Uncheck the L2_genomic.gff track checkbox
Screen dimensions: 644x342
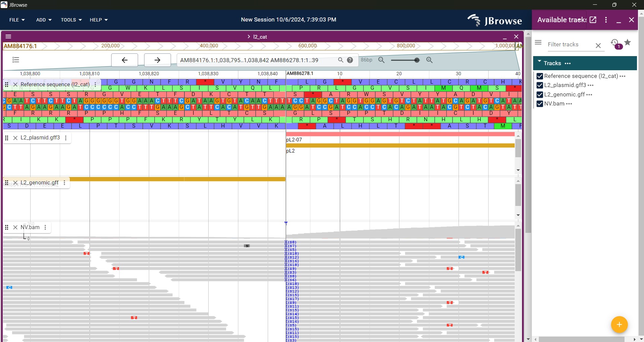pos(540,95)
